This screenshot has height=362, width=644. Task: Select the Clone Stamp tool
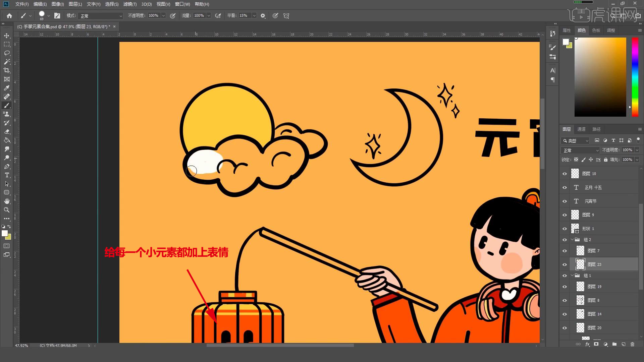tap(7, 114)
